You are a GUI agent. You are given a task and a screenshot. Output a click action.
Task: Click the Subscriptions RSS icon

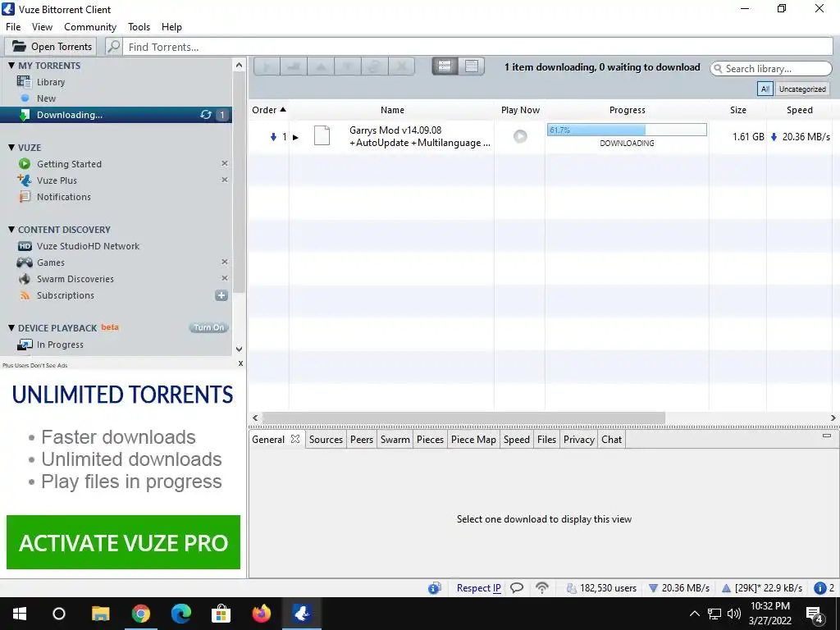pyautogui.click(x=25, y=295)
